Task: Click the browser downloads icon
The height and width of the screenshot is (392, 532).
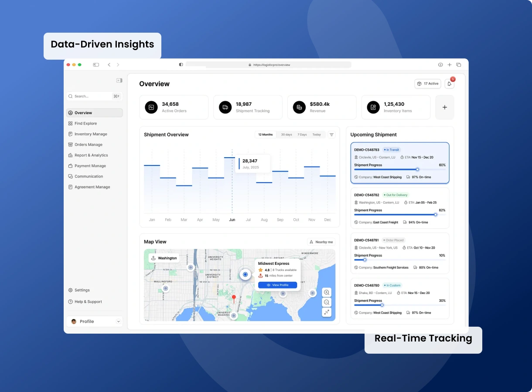Action: click(x=440, y=65)
